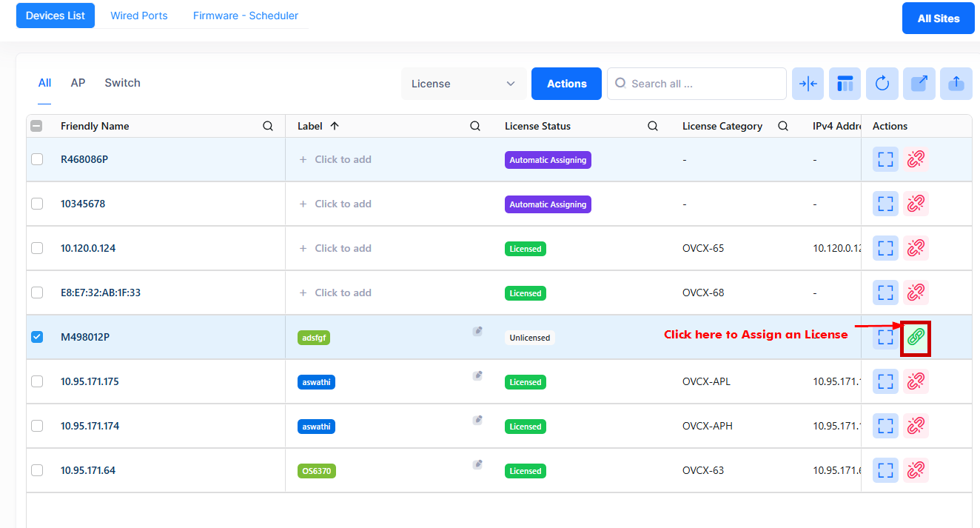The image size is (980, 528).
Task: Select the Switch filter tab
Action: point(122,83)
